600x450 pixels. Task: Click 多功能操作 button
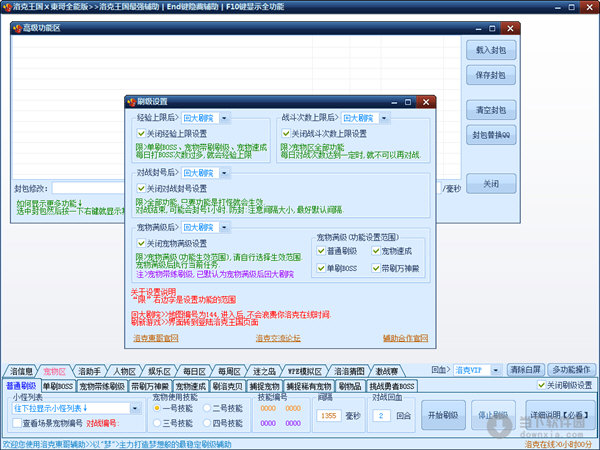pyautogui.click(x=571, y=370)
